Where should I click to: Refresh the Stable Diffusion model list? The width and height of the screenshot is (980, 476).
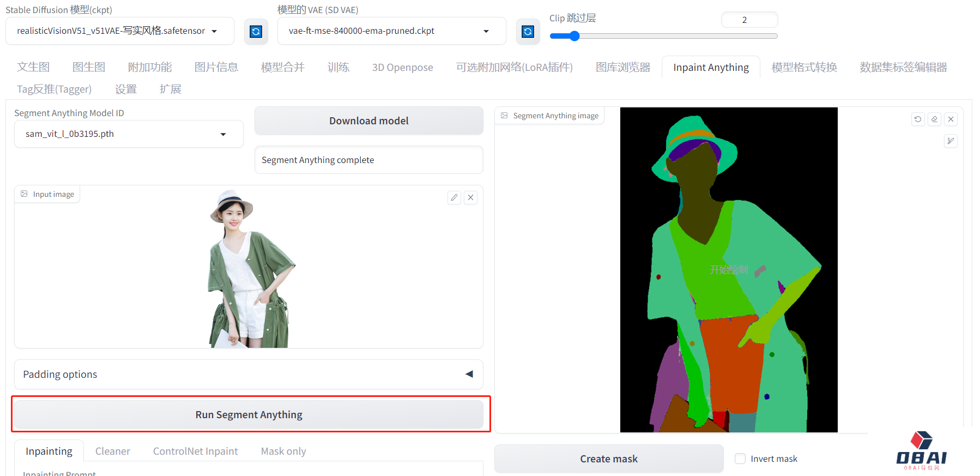click(256, 32)
